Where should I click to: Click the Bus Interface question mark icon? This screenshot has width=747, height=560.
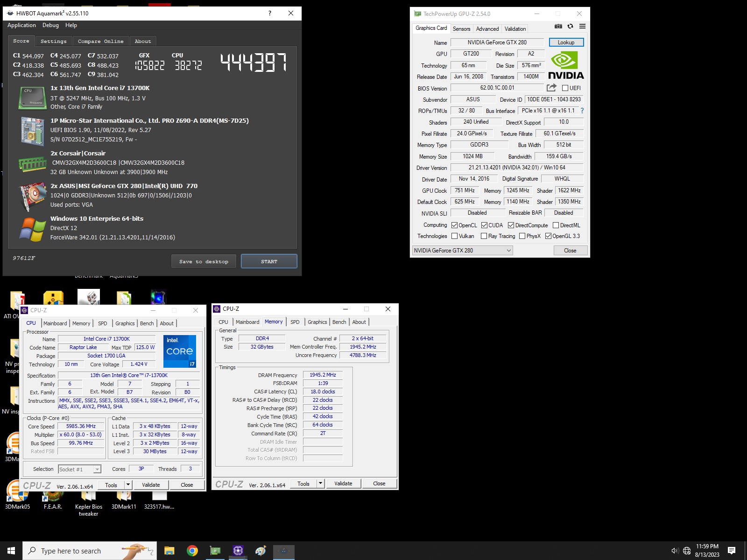[582, 111]
